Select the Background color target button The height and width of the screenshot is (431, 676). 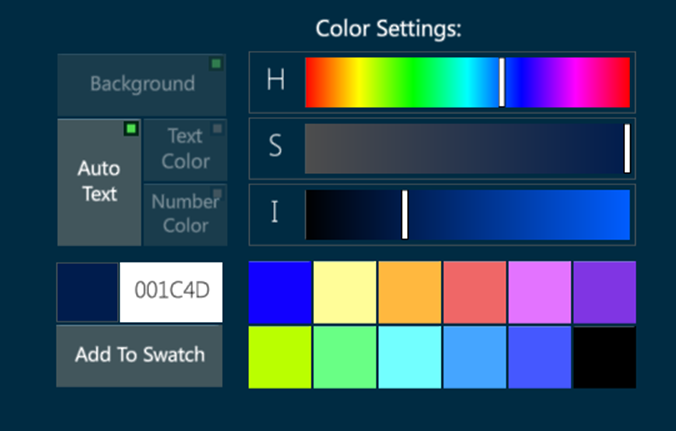(142, 84)
